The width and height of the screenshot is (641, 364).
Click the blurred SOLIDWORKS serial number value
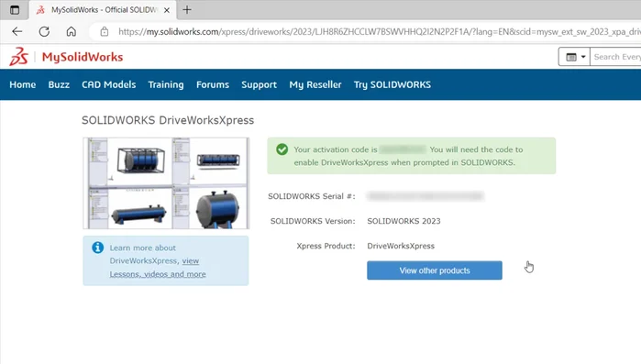click(425, 196)
